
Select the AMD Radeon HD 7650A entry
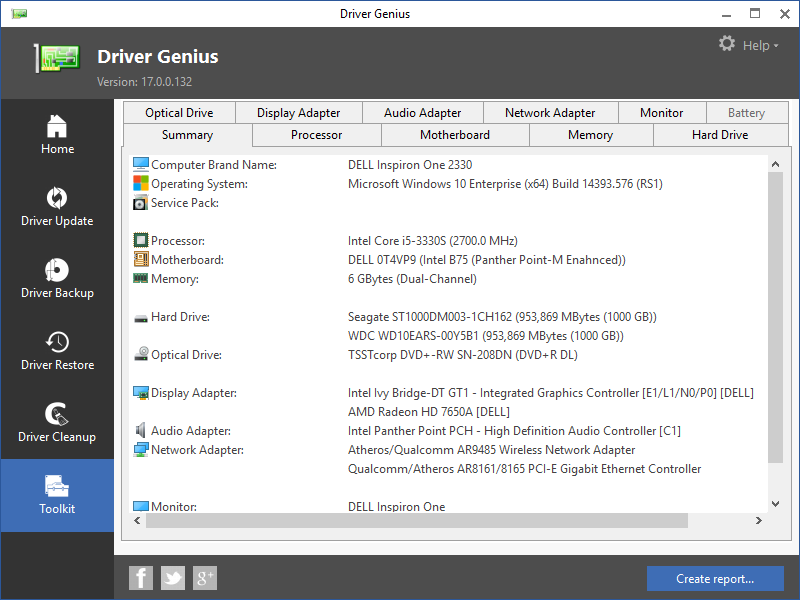click(x=429, y=412)
